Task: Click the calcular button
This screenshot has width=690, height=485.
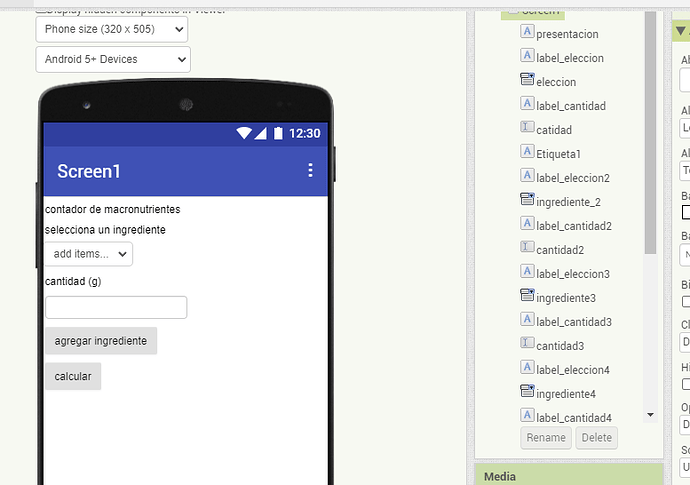Action: pos(73,376)
